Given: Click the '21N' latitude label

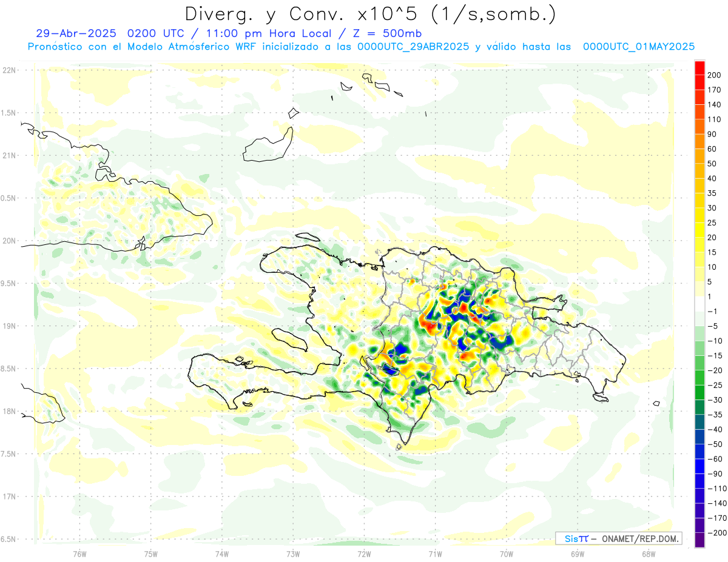Looking at the screenshot, I should coord(8,156).
